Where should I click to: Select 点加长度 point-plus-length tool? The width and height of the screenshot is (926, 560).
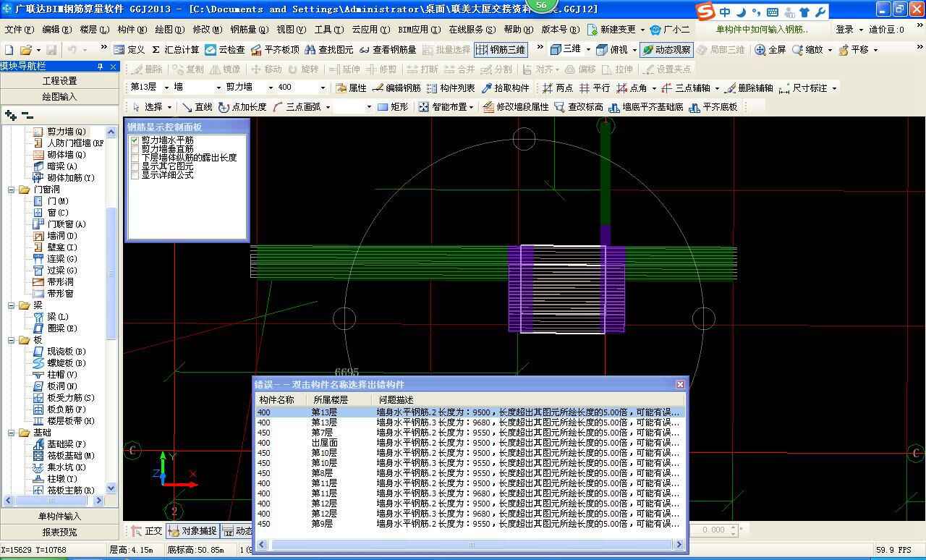[x=242, y=106]
